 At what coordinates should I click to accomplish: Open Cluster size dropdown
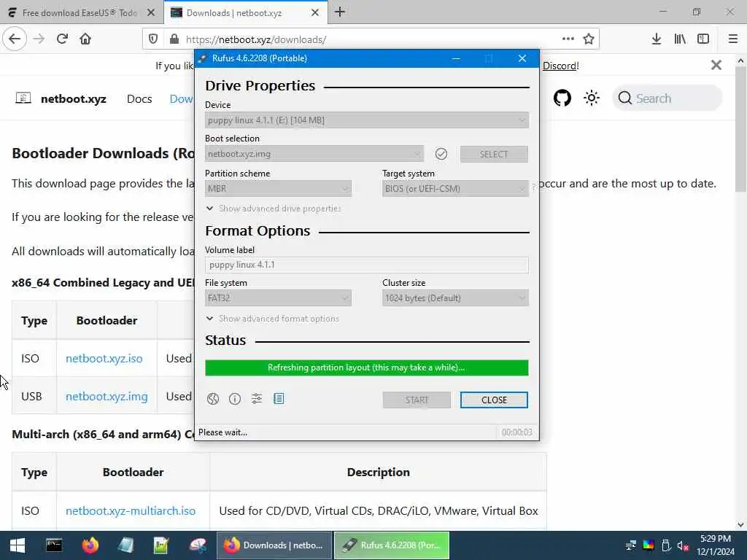[x=455, y=298]
